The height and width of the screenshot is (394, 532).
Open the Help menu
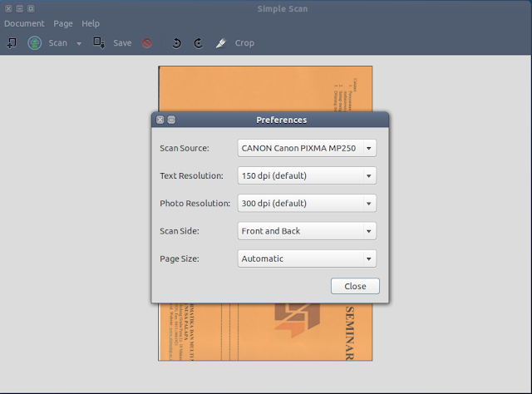pos(91,23)
